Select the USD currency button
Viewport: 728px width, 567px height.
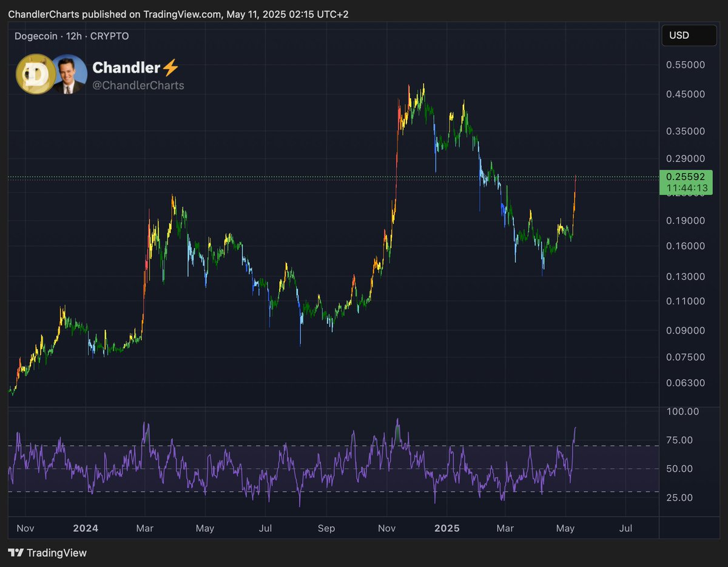[x=689, y=35]
